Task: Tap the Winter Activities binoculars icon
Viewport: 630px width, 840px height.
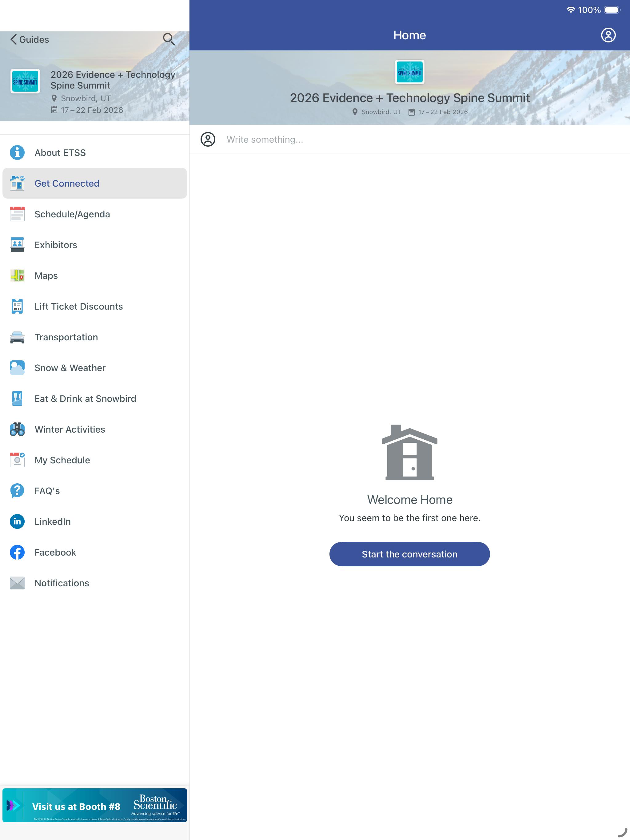Action: coord(17,430)
